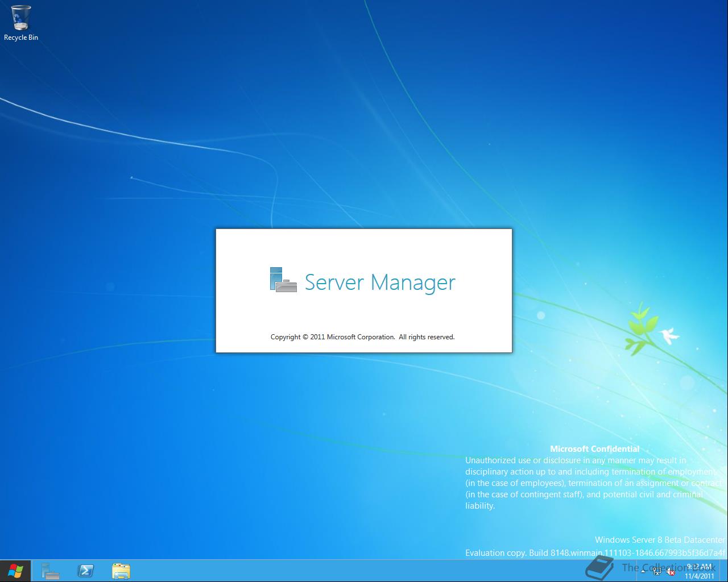Open the Recycle Bin desktop icon

[x=20, y=23]
